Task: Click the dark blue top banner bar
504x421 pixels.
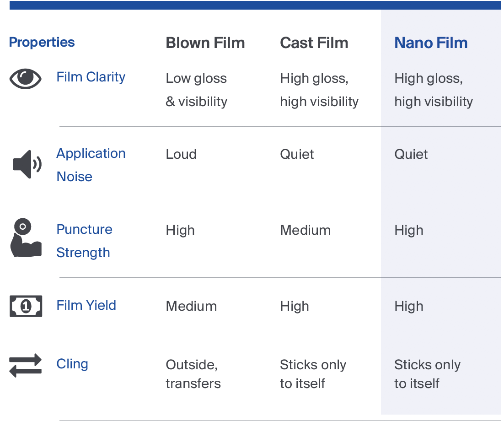Action: pos(255,5)
